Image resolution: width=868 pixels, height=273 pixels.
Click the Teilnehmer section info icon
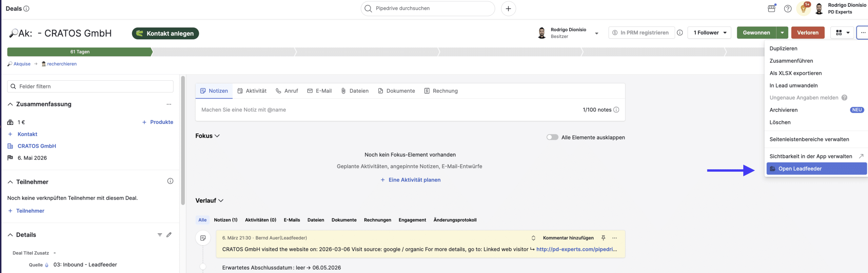point(170,181)
